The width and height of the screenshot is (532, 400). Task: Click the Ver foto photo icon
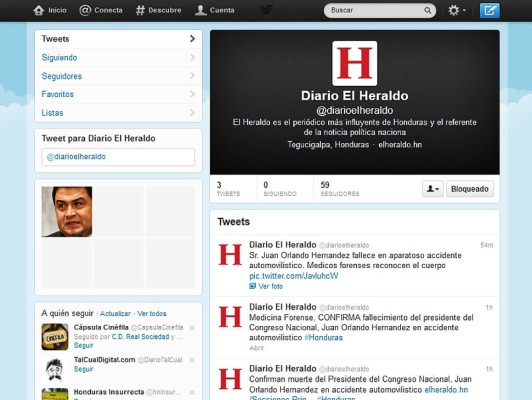coord(252,286)
